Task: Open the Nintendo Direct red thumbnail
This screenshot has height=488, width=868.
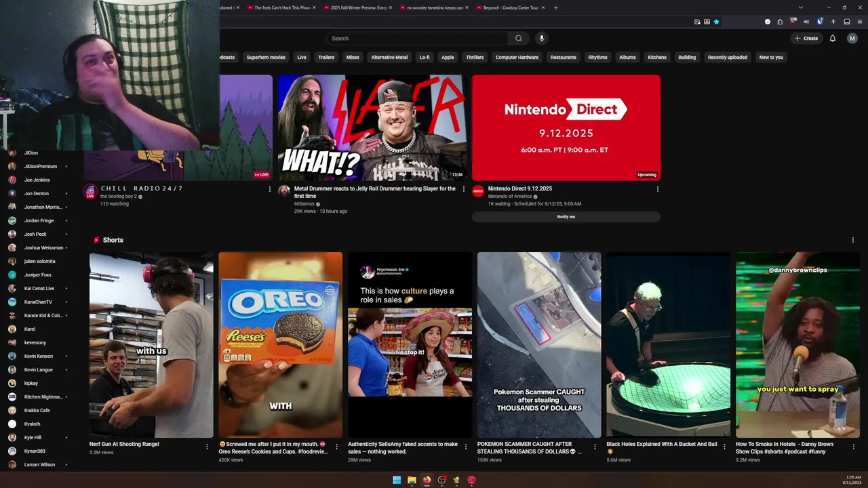Action: tap(566, 127)
